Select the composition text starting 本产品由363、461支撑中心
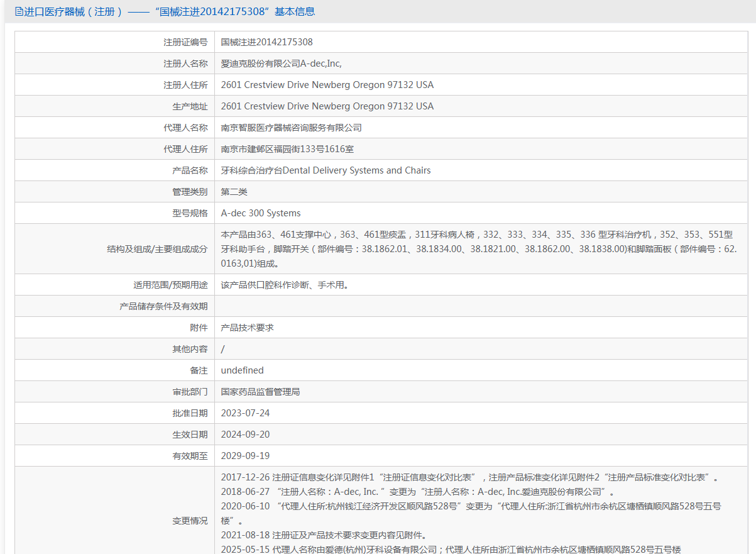 pyautogui.click(x=479, y=249)
